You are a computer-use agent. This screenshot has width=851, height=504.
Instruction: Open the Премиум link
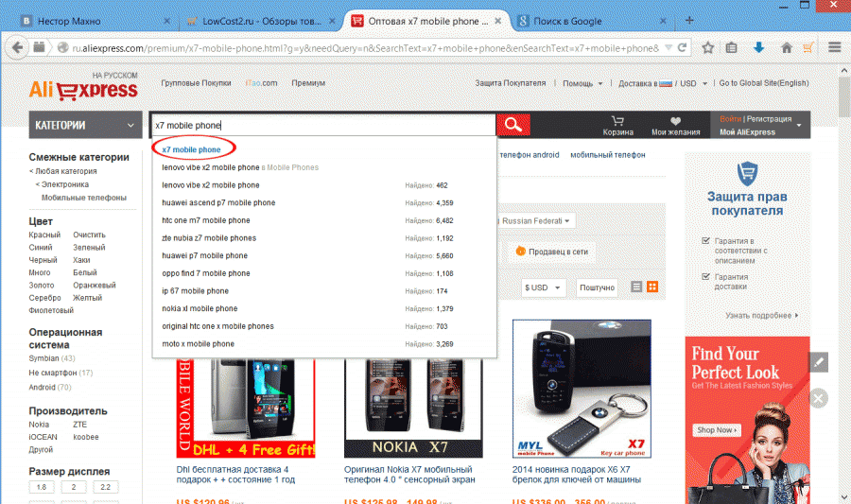308,83
